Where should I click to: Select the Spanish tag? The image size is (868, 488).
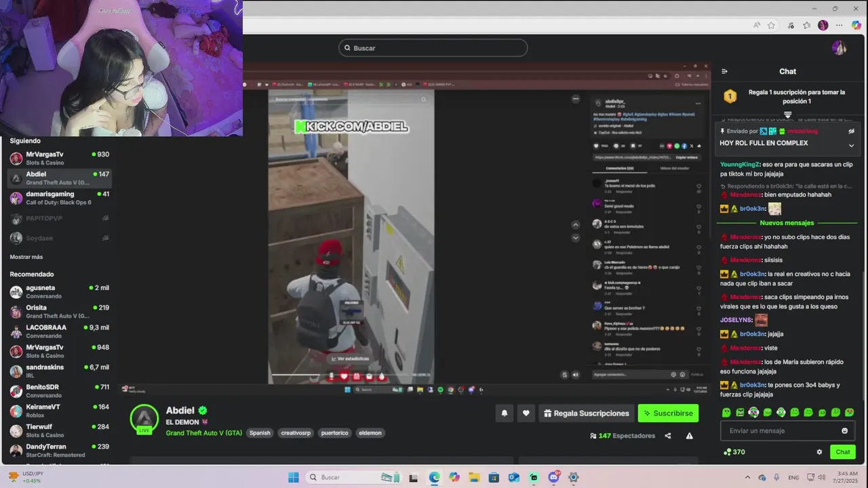pyautogui.click(x=260, y=432)
